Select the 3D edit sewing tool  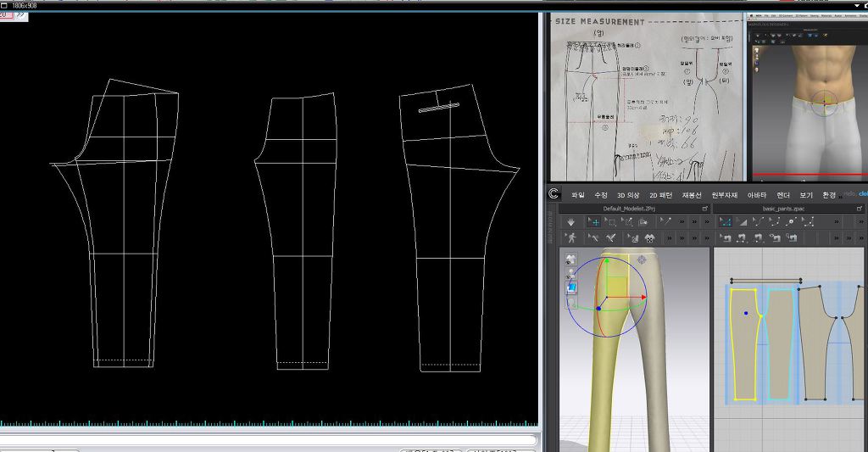pos(593,238)
